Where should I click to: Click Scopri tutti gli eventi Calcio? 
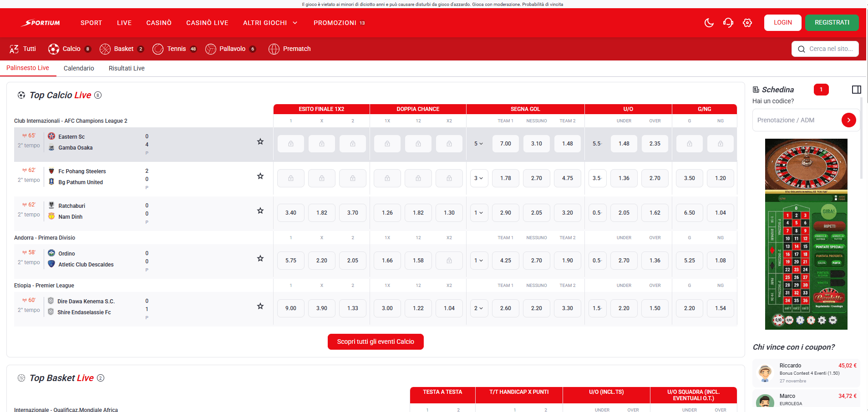point(376,342)
